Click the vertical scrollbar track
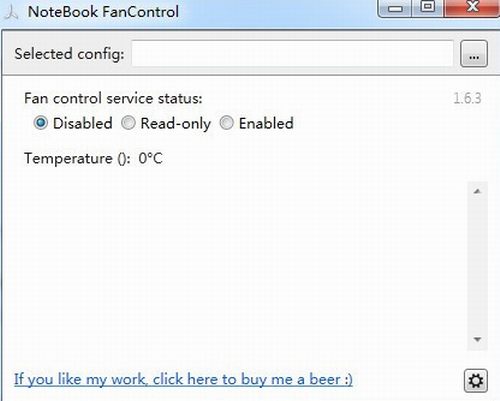This screenshot has width=500, height=401. (x=477, y=266)
